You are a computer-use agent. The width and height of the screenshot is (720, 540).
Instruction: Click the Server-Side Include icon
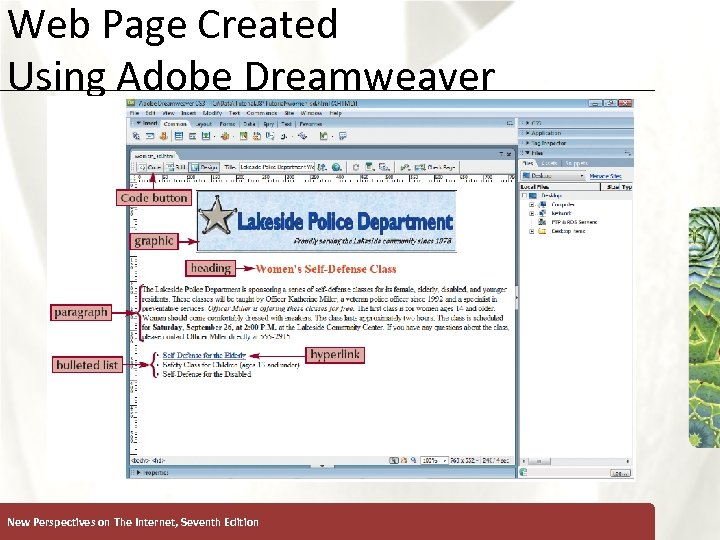pos(257,136)
